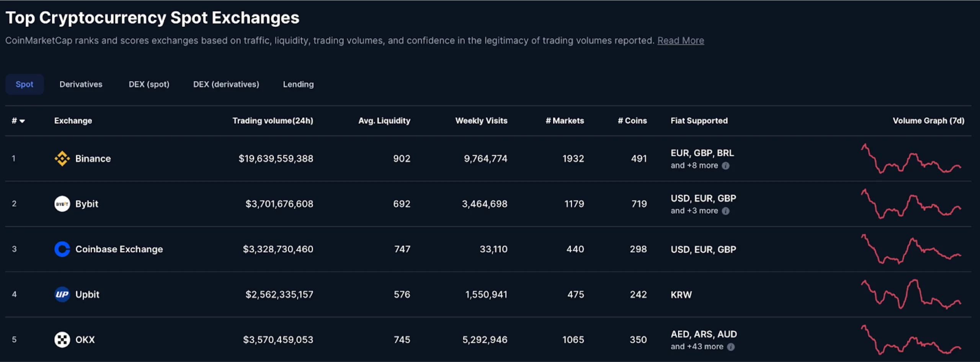Click the Coinbase Exchange logo icon
This screenshot has width=980, height=362.
(x=62, y=249)
